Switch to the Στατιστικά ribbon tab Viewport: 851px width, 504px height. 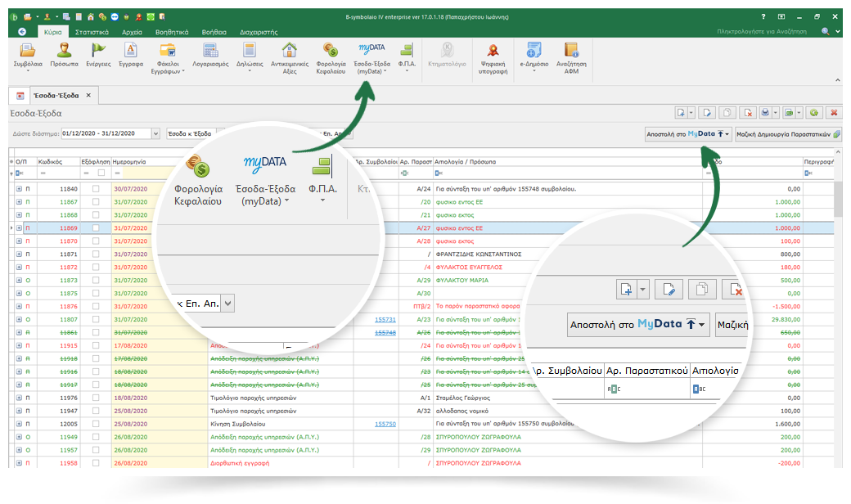[x=92, y=32]
